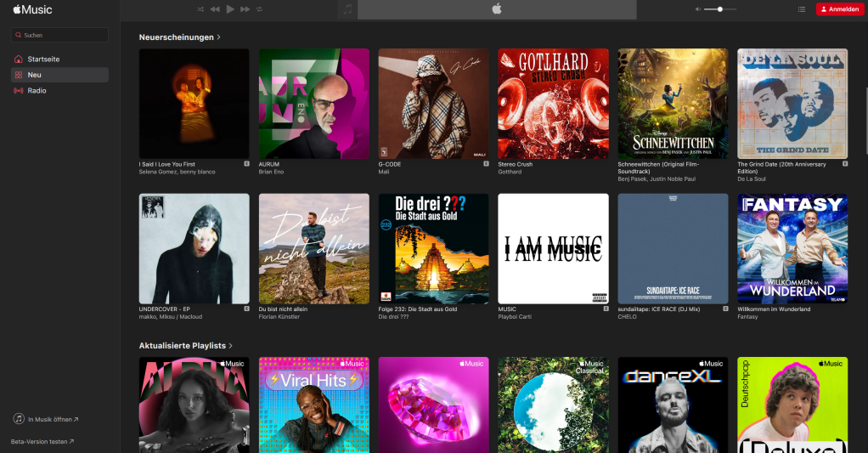Viewport: 868px width, 453px height.
Task: Open I Said I Love You First album cover
Action: coord(194,104)
